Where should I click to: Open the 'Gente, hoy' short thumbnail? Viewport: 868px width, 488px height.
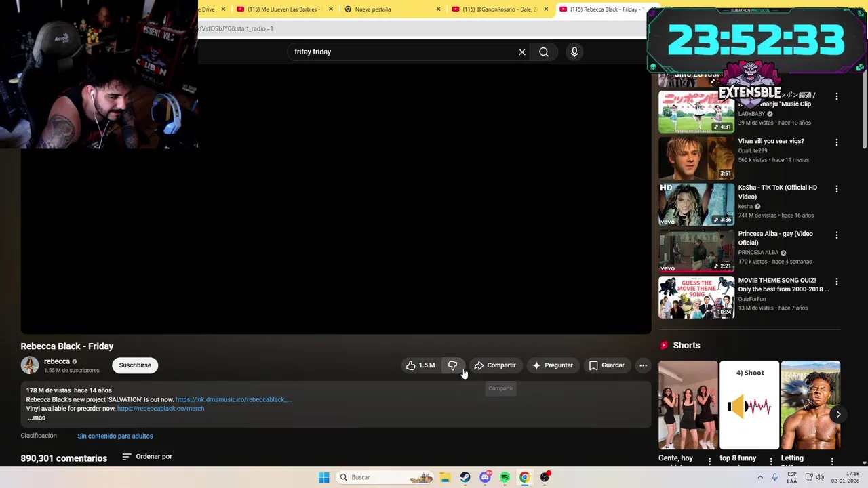click(688, 405)
